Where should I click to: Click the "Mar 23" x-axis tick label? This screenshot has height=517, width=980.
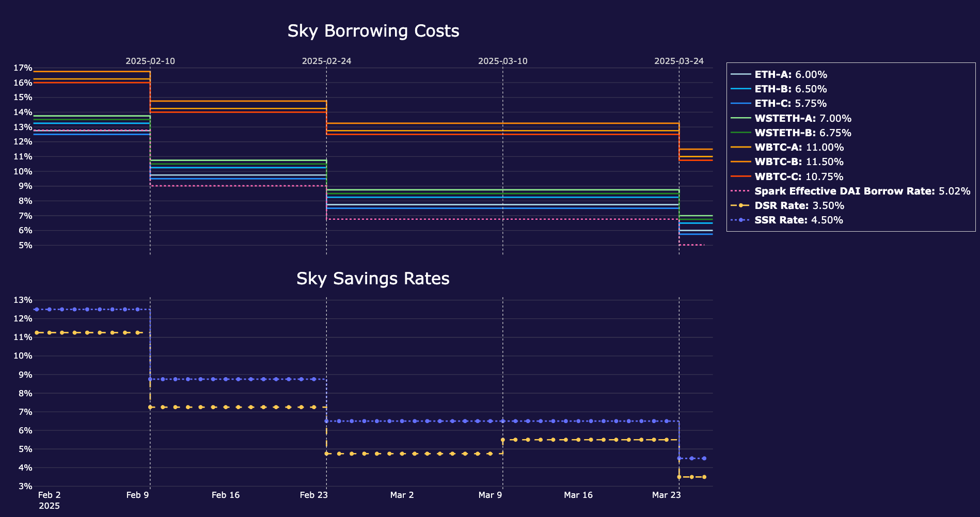click(x=666, y=495)
